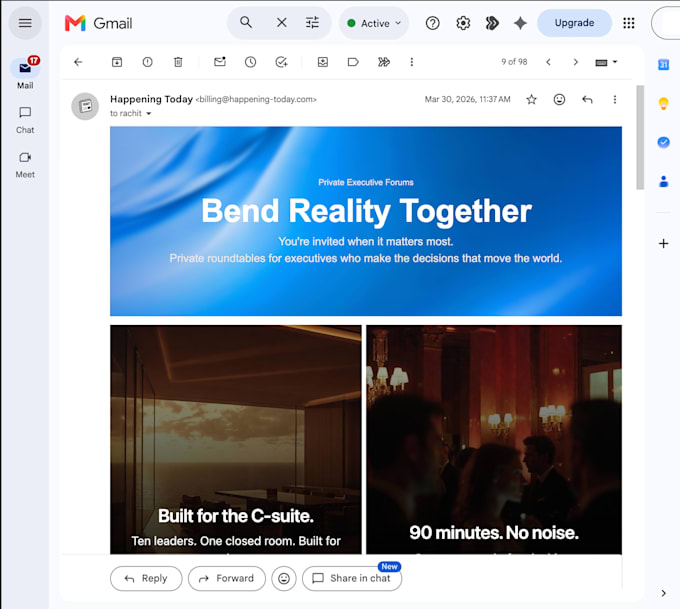Click the double-arrow toolbar icon

pyautogui.click(x=384, y=62)
